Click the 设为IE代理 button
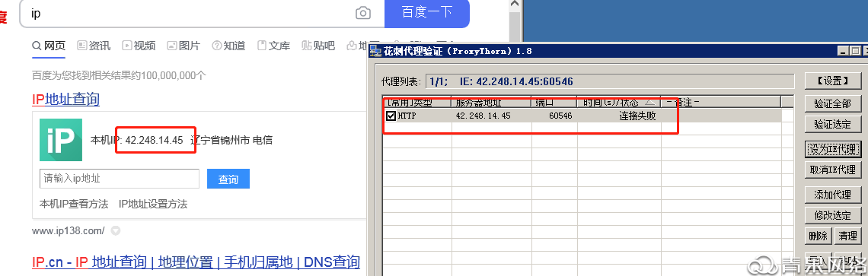Viewport: 868px width, 276px height. point(832,149)
